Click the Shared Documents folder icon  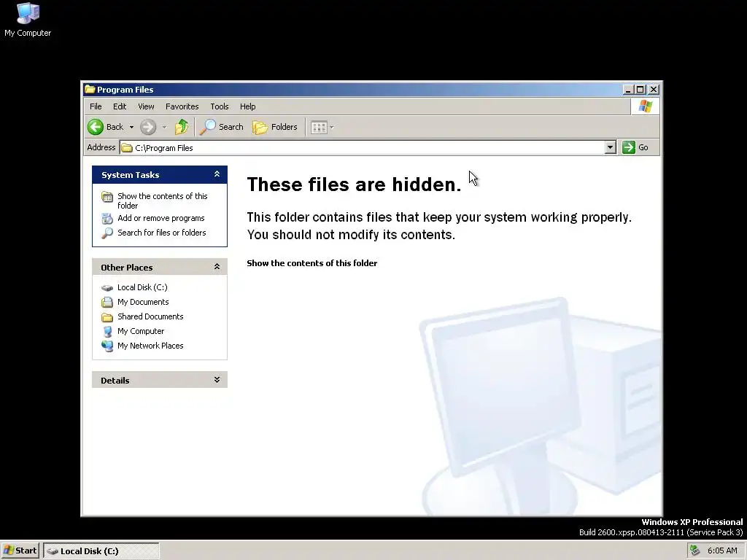pyautogui.click(x=107, y=316)
